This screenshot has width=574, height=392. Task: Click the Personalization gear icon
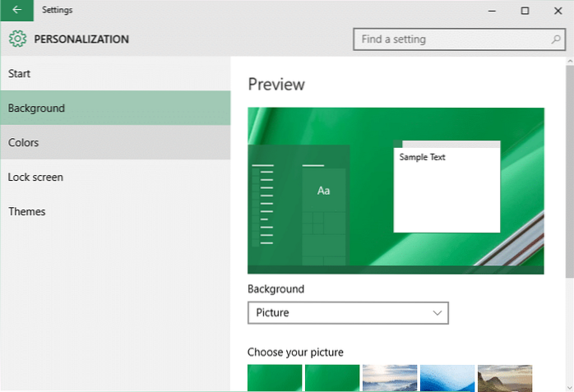pos(18,39)
